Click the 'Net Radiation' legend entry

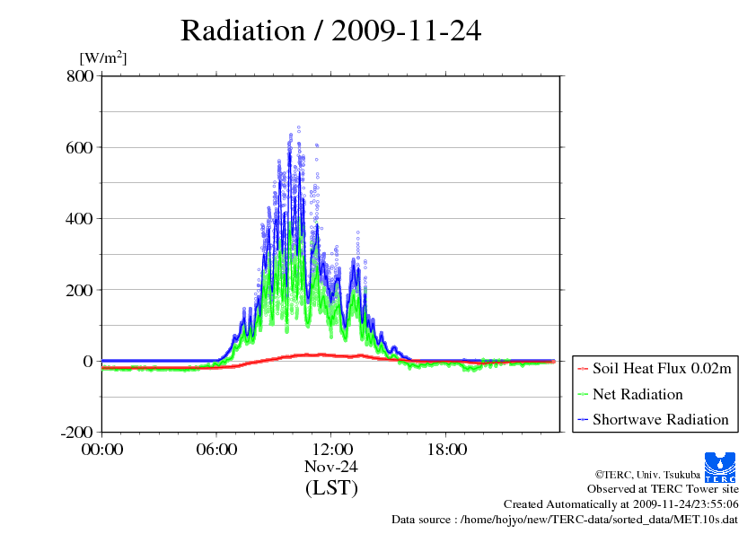click(637, 394)
